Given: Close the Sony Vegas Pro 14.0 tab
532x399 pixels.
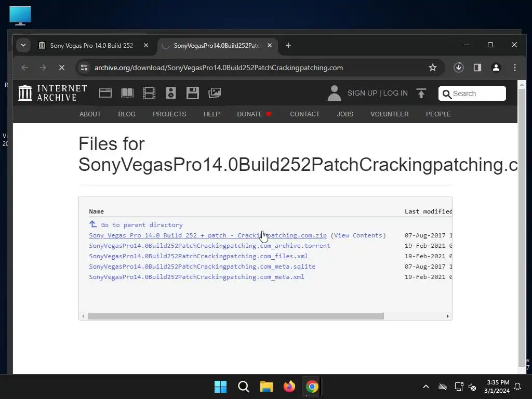Looking at the screenshot, I should (146, 45).
